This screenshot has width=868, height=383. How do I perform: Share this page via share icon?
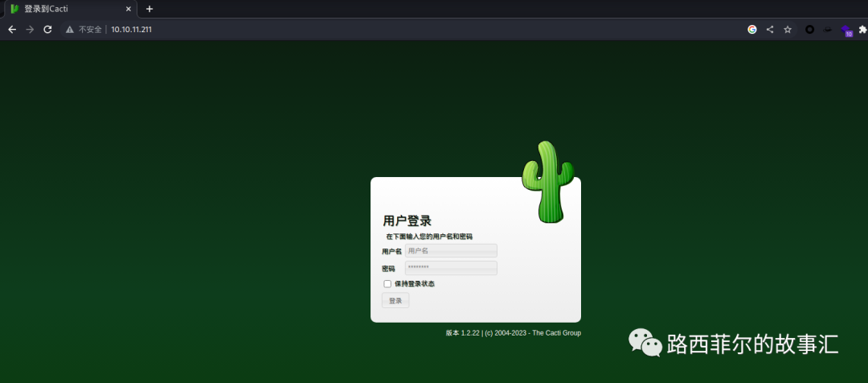click(769, 30)
